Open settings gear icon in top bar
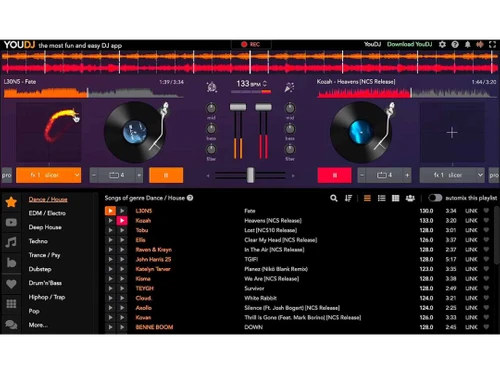 [442, 44]
